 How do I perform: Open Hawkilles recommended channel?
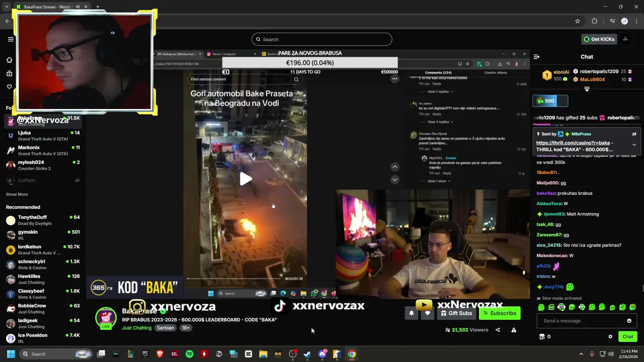[43, 279]
